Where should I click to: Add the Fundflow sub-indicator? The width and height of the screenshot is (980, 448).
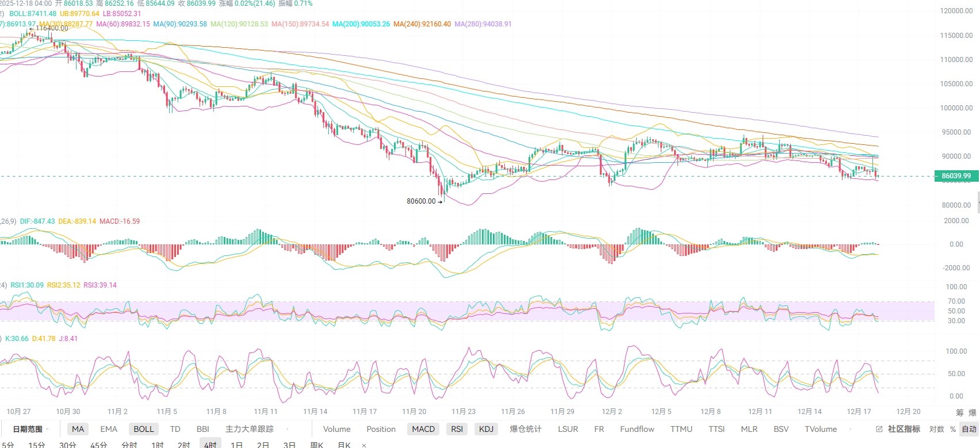tap(637, 429)
